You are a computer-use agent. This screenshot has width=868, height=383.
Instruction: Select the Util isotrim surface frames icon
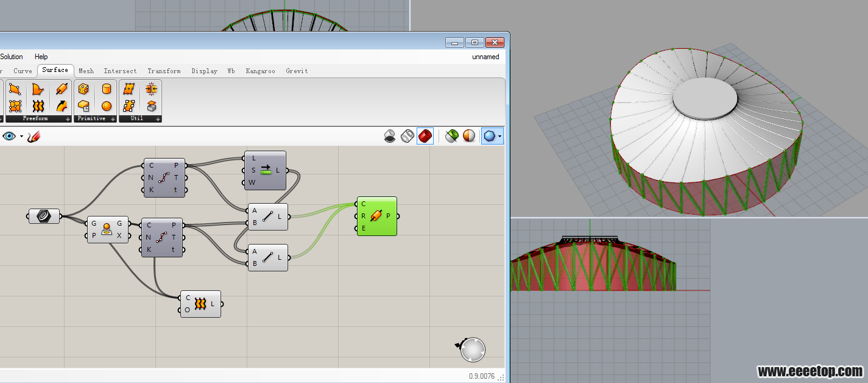point(129,106)
